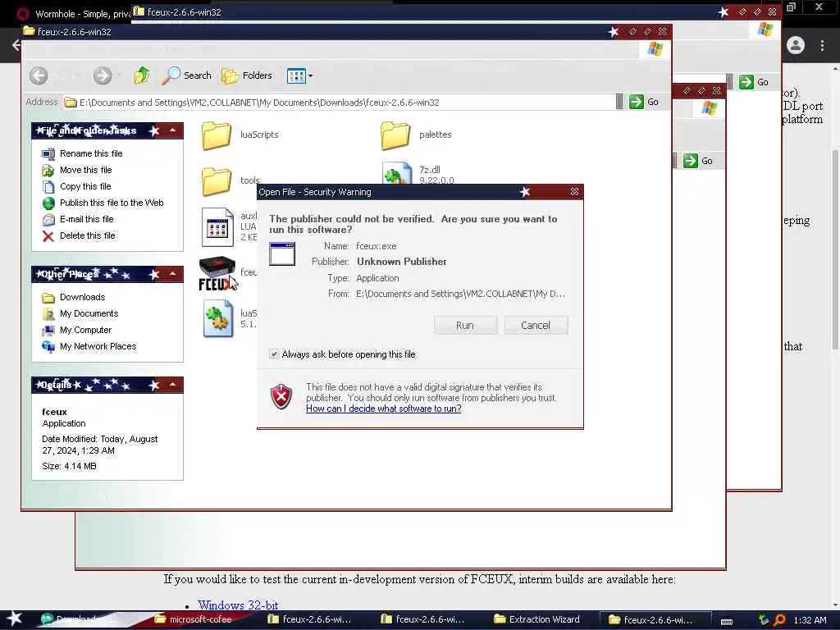Go up one folder level icon

tap(142, 75)
